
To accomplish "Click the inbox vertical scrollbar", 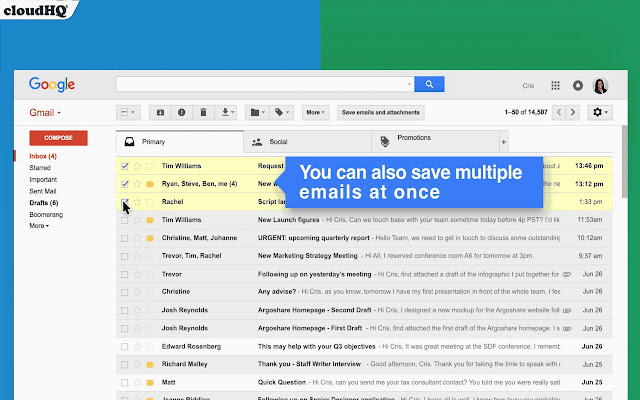I will point(624,162).
